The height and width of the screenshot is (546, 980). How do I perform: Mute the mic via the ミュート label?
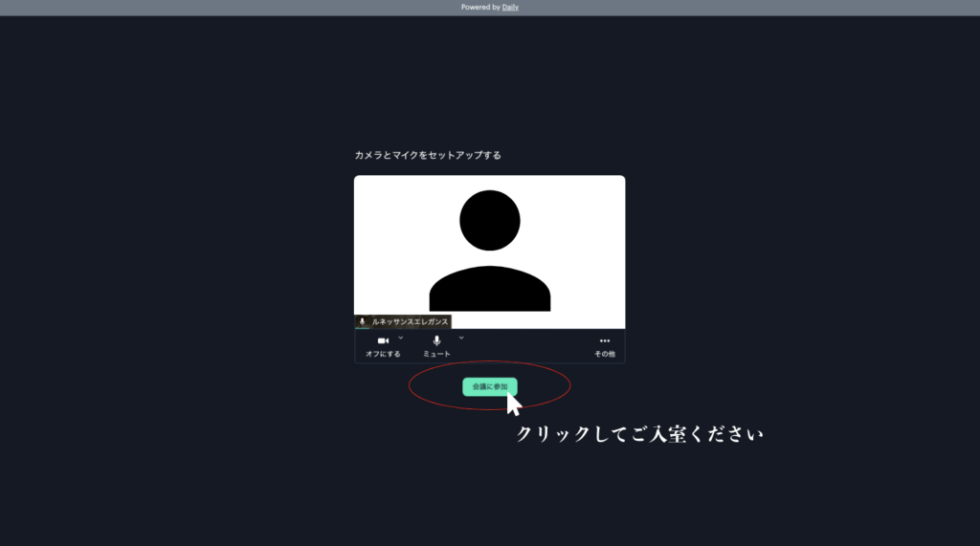436,354
